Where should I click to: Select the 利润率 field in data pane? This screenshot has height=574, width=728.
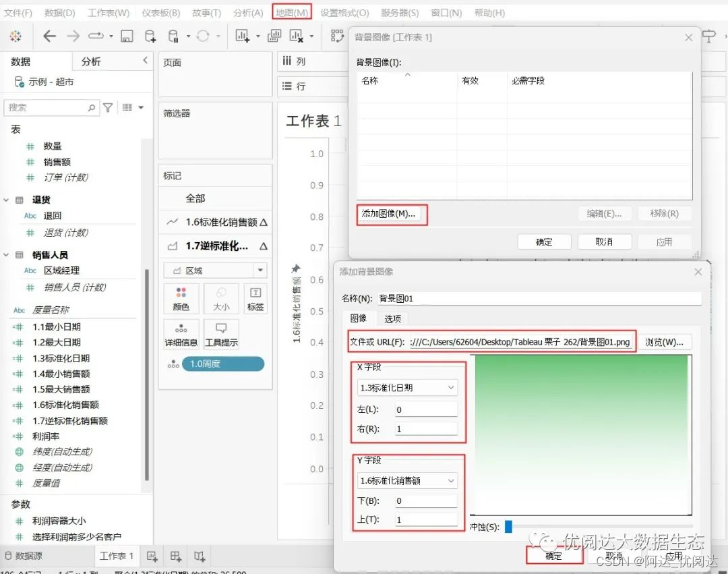(x=46, y=436)
